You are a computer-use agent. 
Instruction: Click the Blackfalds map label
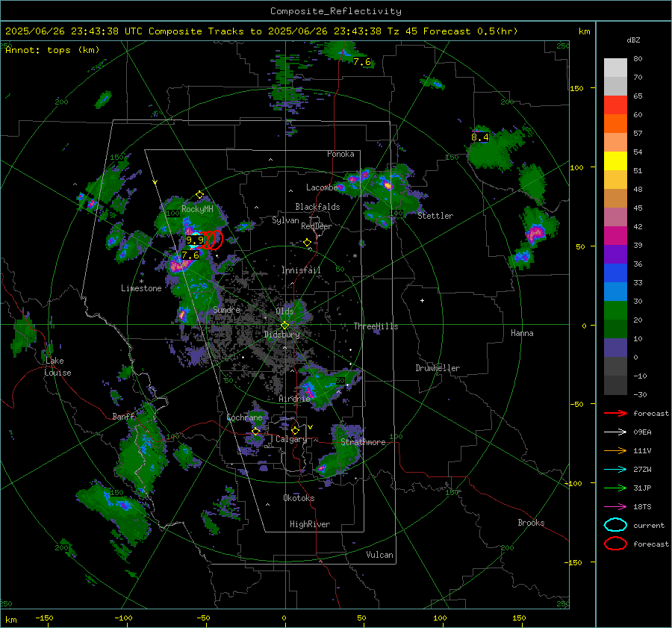click(317, 207)
